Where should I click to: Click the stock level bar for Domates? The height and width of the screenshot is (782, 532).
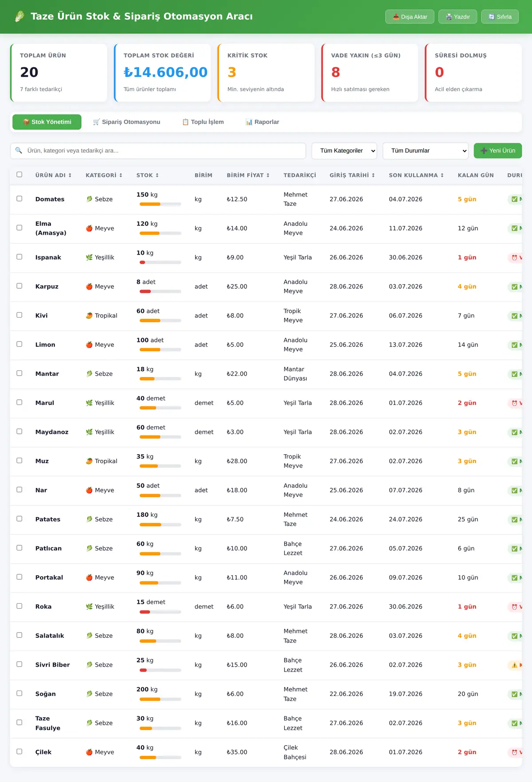pos(160,204)
